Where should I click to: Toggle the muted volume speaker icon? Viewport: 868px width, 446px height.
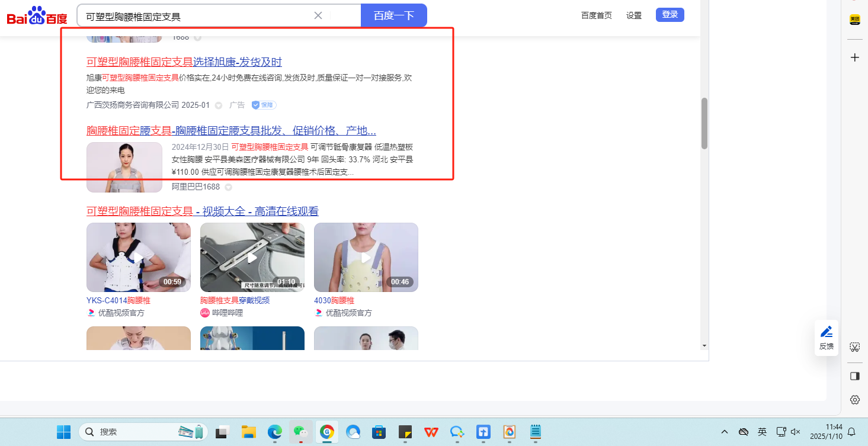[796, 432]
